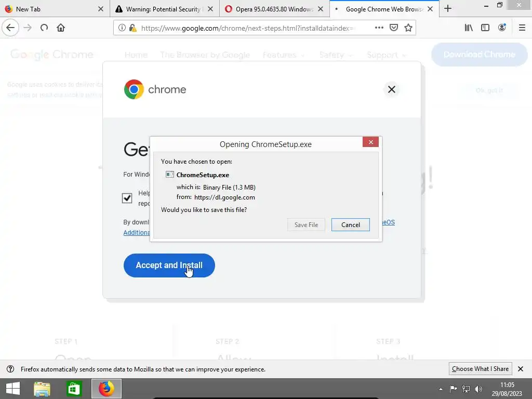Image resolution: width=532 pixels, height=399 pixels.
Task: Close the Opera 95.0.4635.80 tab
Action: pyautogui.click(x=320, y=9)
